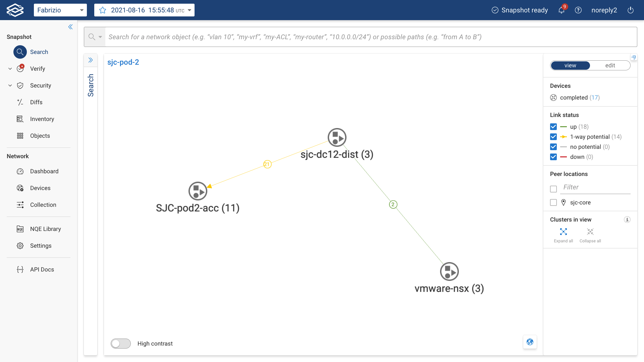Viewport: 644px width, 362px height.
Task: Switch to the edit tab
Action: click(610, 65)
